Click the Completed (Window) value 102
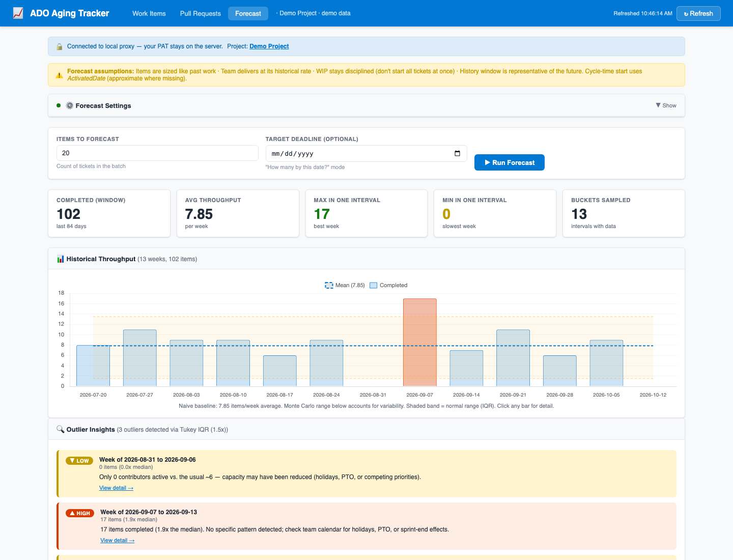This screenshot has width=733, height=560. tap(69, 214)
